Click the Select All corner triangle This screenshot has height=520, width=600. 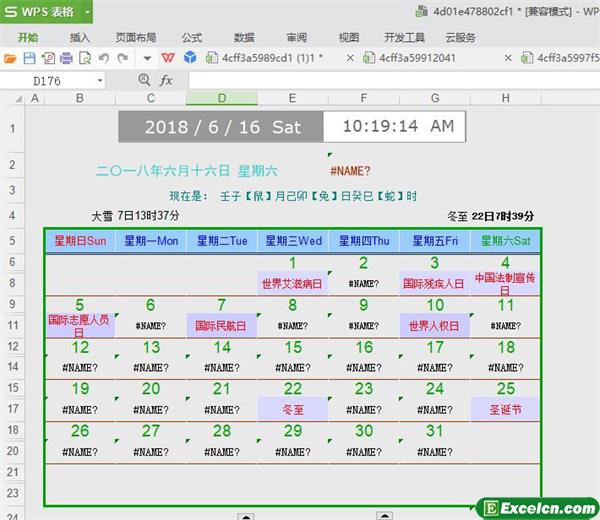pyautogui.click(x=18, y=99)
